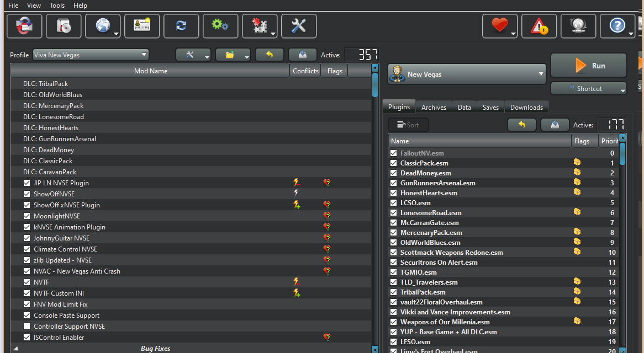
Task: Open Settings wrench and screwdriver icon
Action: point(299,26)
